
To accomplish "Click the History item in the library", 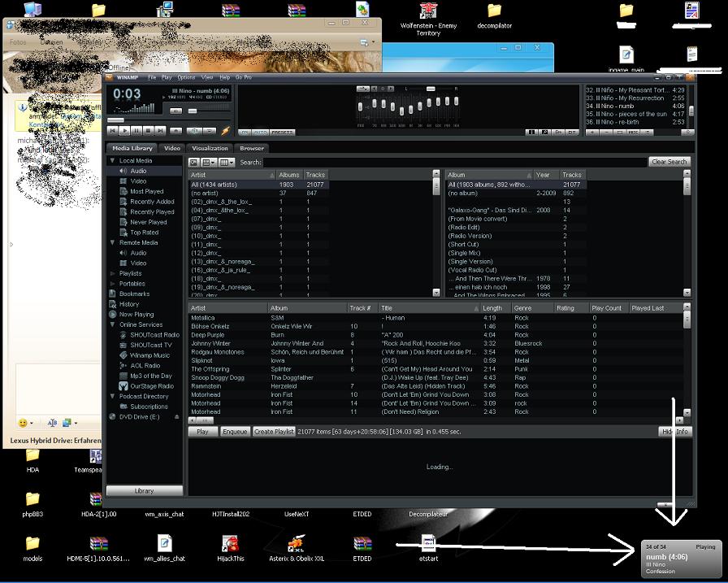I will tap(128, 304).
